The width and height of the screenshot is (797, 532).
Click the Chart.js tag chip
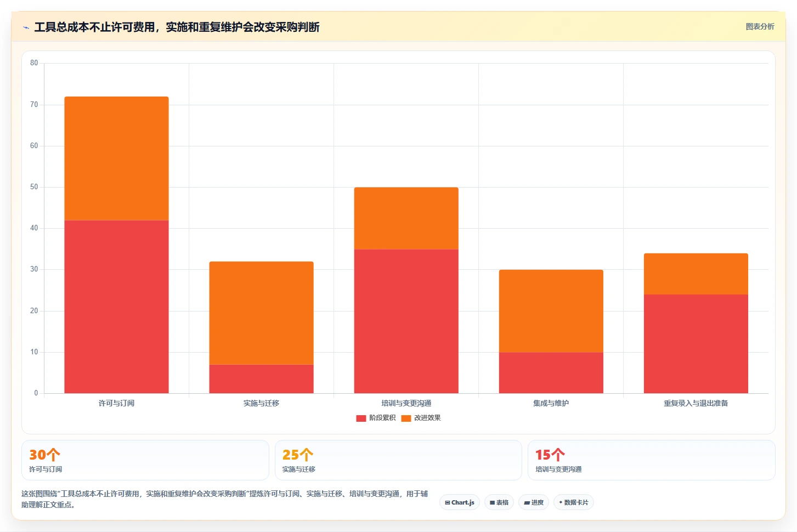[460, 502]
